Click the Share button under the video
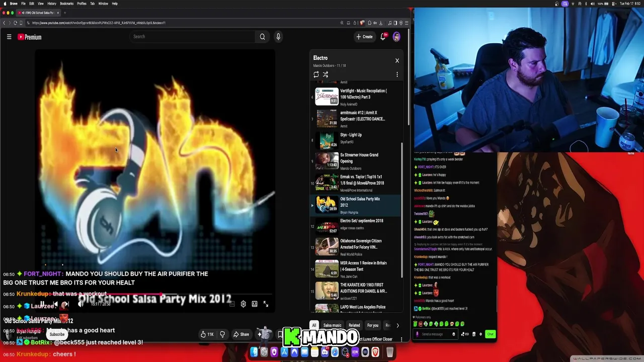 [241, 334]
